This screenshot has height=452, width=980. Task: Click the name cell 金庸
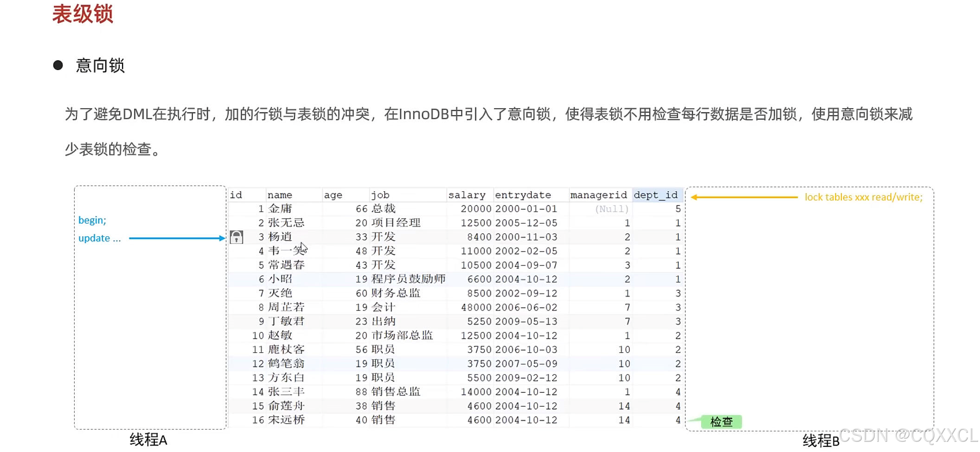tap(280, 209)
